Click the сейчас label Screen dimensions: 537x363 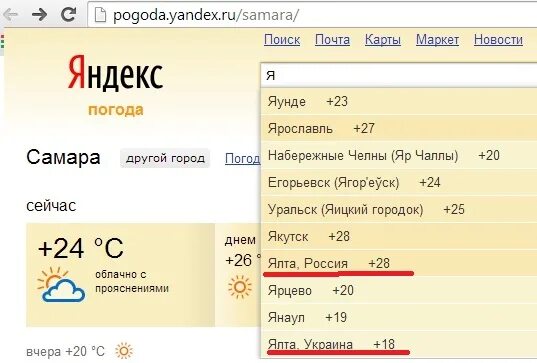point(51,206)
